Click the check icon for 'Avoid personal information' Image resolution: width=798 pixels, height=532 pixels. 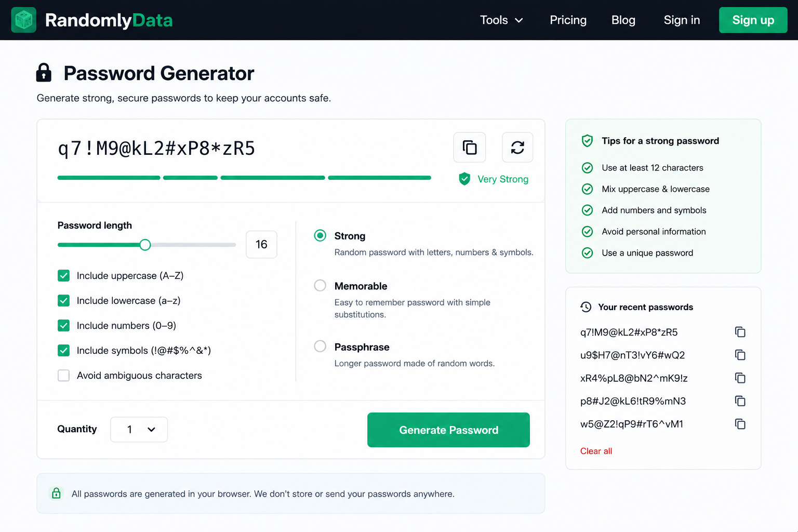(587, 232)
